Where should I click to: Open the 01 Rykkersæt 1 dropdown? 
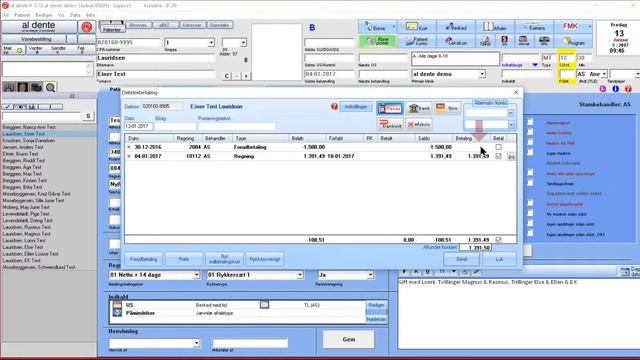300,275
